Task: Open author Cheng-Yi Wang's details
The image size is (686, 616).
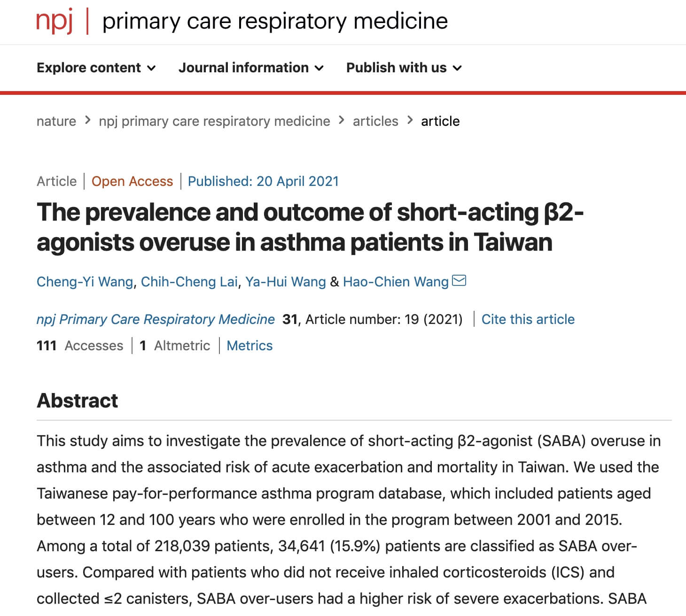Action: click(x=85, y=282)
